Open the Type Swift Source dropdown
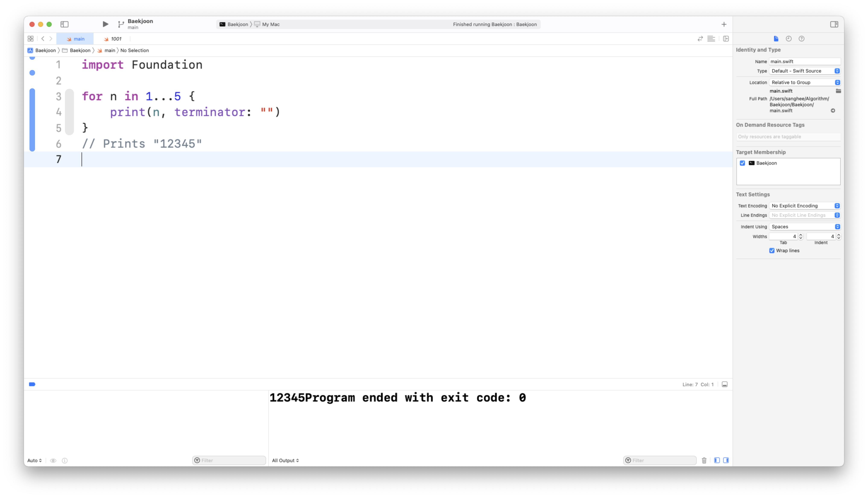This screenshot has height=498, width=868. pyautogui.click(x=804, y=71)
